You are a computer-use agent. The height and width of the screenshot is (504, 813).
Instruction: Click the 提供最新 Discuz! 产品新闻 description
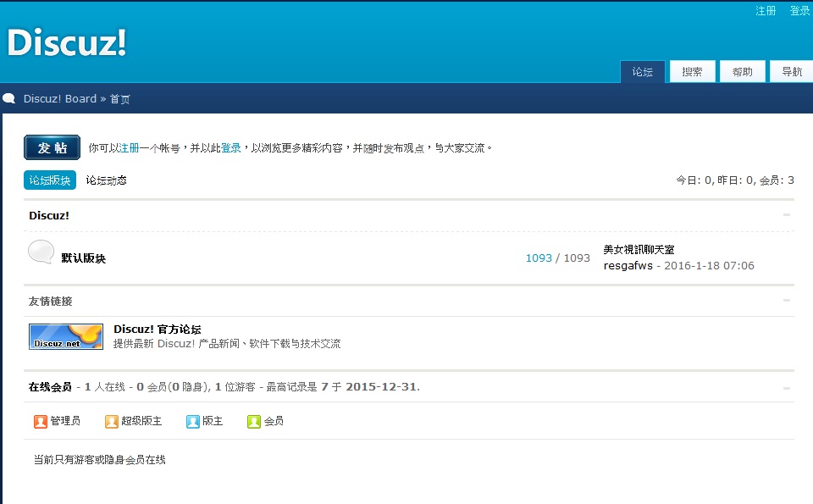tap(227, 343)
